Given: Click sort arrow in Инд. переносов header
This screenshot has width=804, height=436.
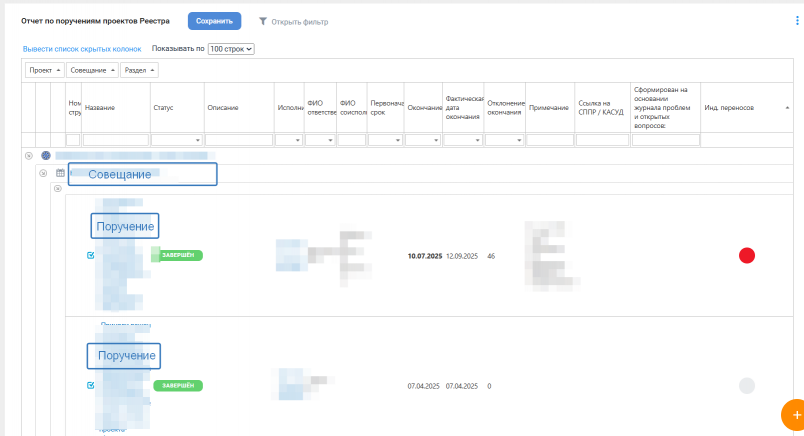Looking at the screenshot, I should [x=787, y=107].
